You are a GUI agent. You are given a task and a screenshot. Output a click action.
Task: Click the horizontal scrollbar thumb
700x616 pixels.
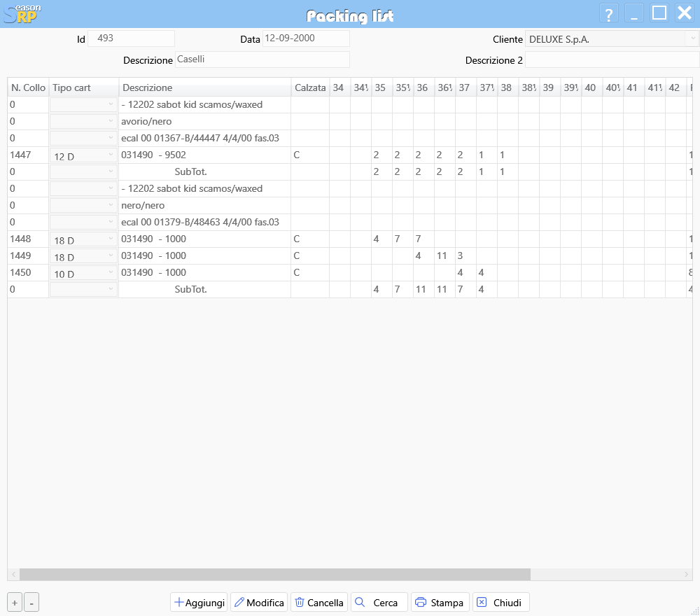(275, 574)
